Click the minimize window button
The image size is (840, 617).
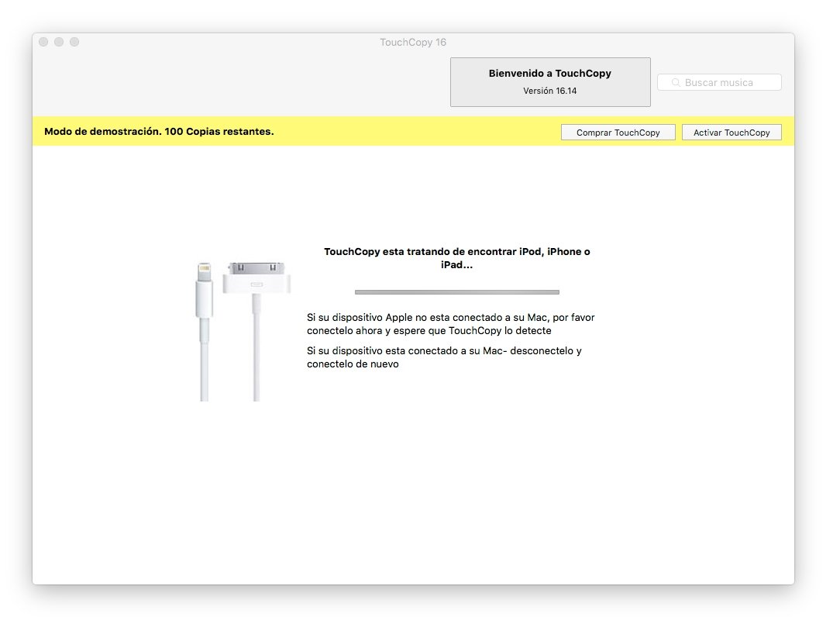[59, 42]
